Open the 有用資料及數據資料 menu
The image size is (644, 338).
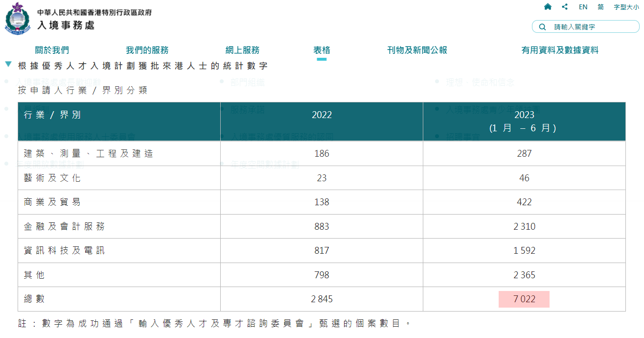point(560,50)
